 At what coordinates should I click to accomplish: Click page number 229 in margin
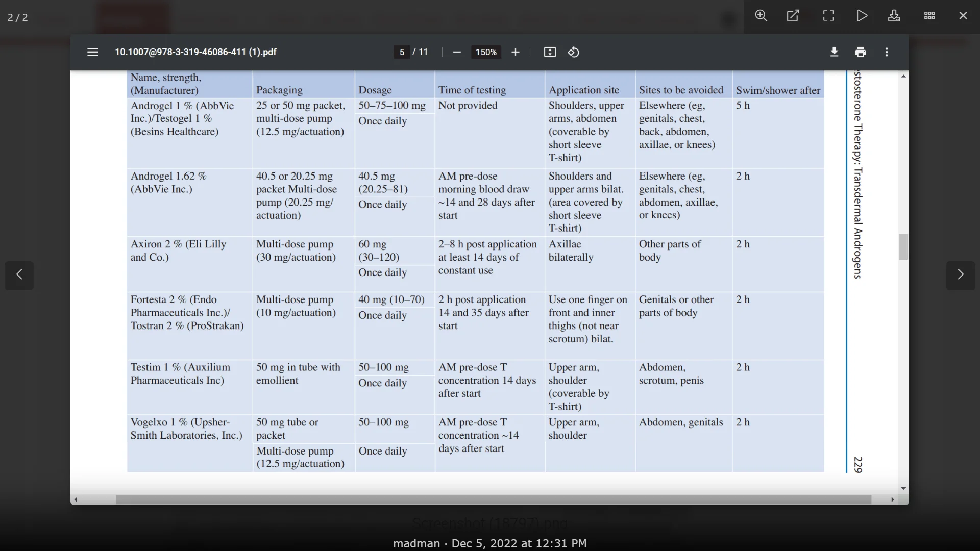(858, 465)
